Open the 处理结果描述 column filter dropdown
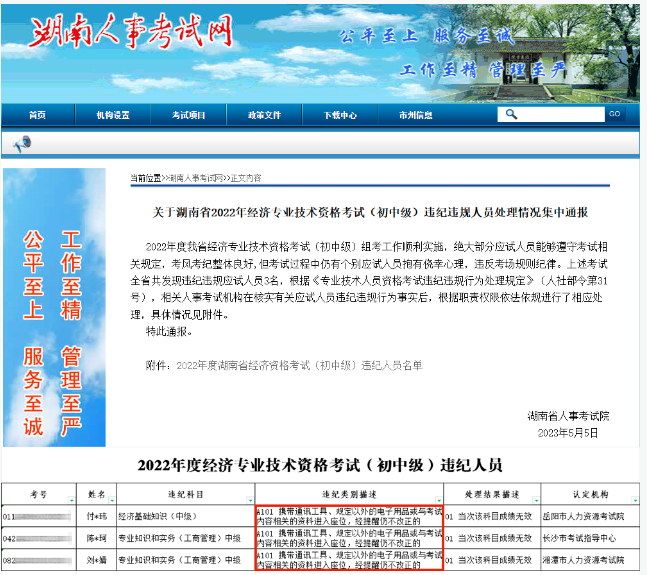Screen dimensions: 647x575 (536, 500)
